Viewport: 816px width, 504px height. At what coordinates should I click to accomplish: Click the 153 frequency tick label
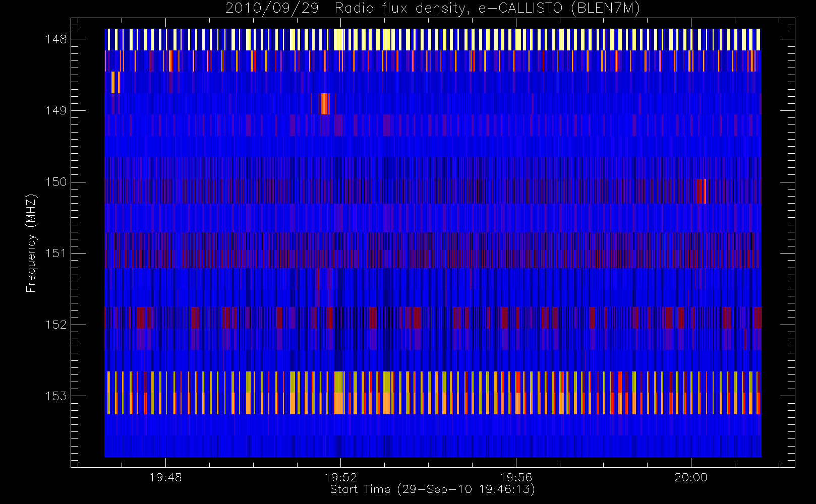pyautogui.click(x=56, y=396)
